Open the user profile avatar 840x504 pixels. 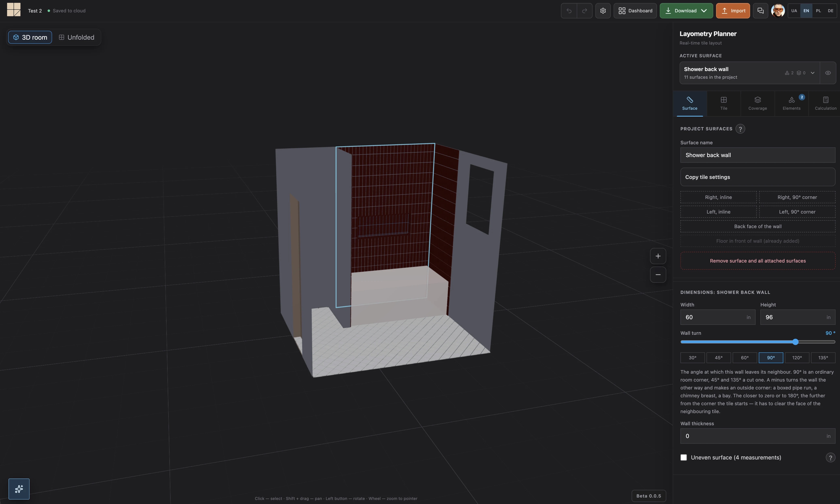778,11
